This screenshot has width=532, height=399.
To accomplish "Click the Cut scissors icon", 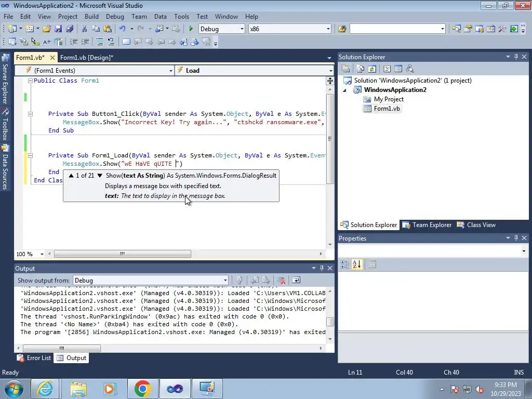I will [85, 29].
